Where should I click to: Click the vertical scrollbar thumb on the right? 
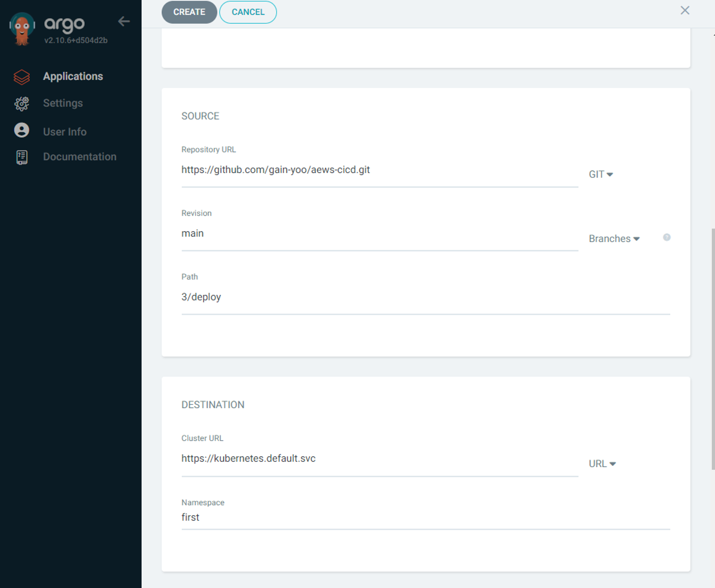point(712,348)
